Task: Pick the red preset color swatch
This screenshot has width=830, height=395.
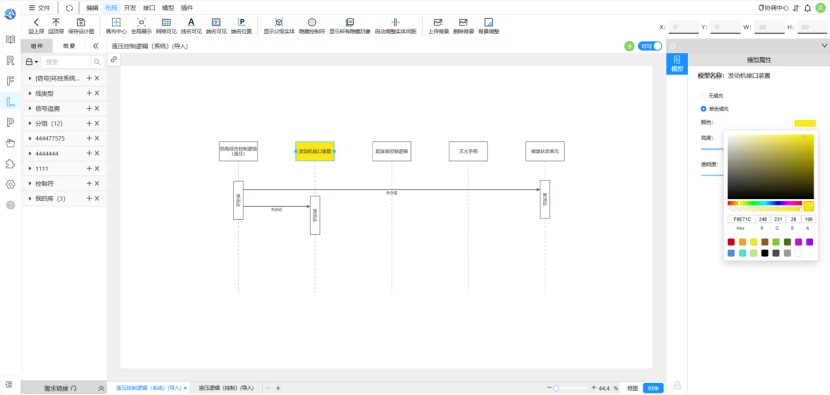Action: click(x=731, y=242)
